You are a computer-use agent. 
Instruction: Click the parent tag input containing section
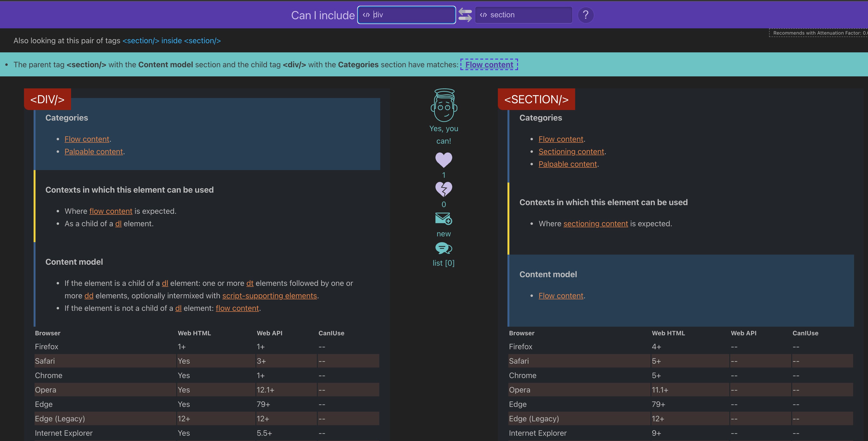pyautogui.click(x=523, y=15)
